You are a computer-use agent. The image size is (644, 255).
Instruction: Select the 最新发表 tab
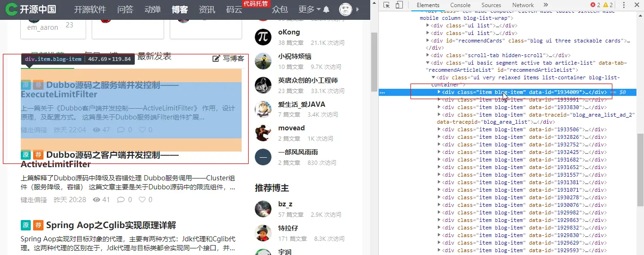click(x=154, y=56)
